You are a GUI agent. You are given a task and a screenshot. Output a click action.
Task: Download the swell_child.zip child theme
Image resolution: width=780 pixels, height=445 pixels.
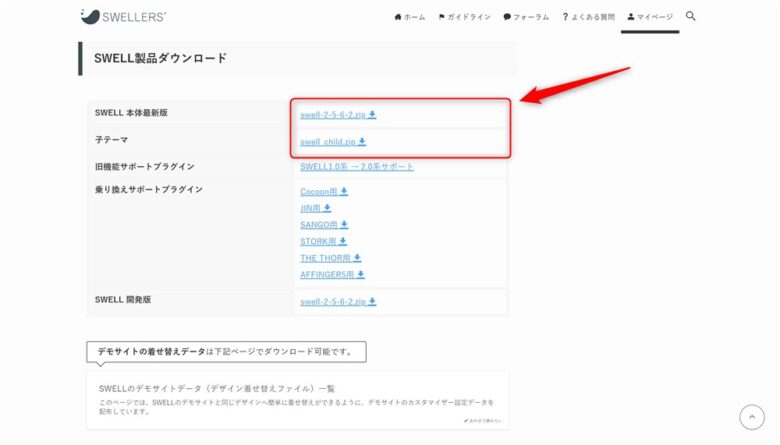[333, 142]
